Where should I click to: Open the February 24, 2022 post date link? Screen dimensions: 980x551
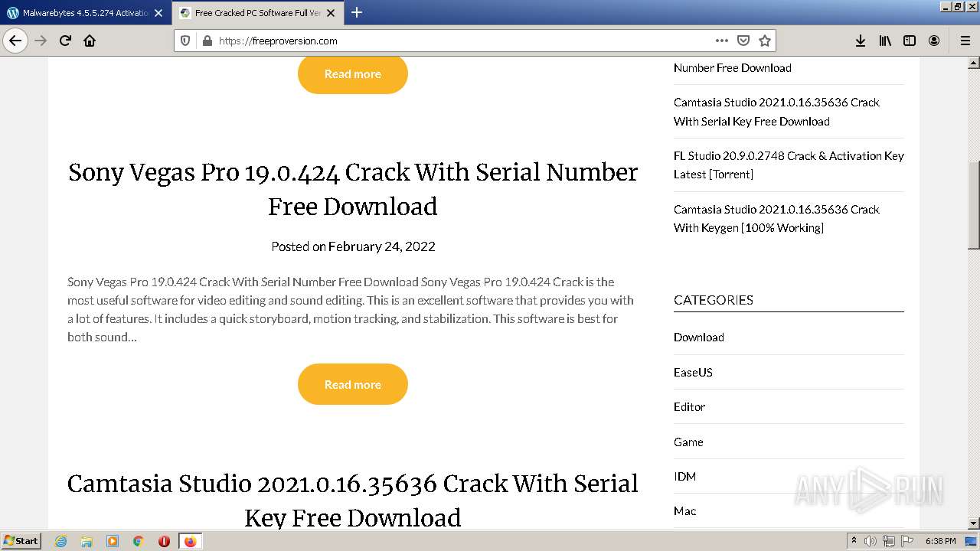381,246
